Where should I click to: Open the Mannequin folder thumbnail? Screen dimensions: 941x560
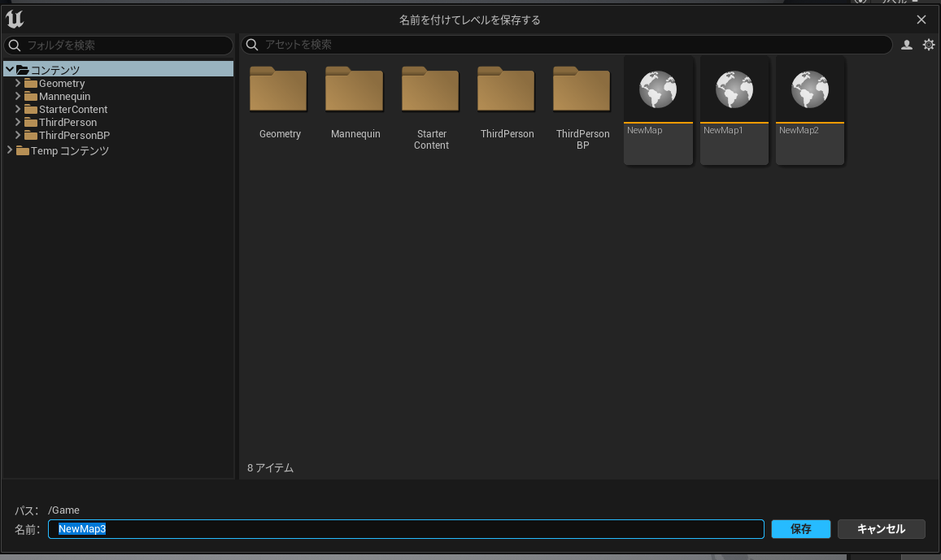[354, 89]
